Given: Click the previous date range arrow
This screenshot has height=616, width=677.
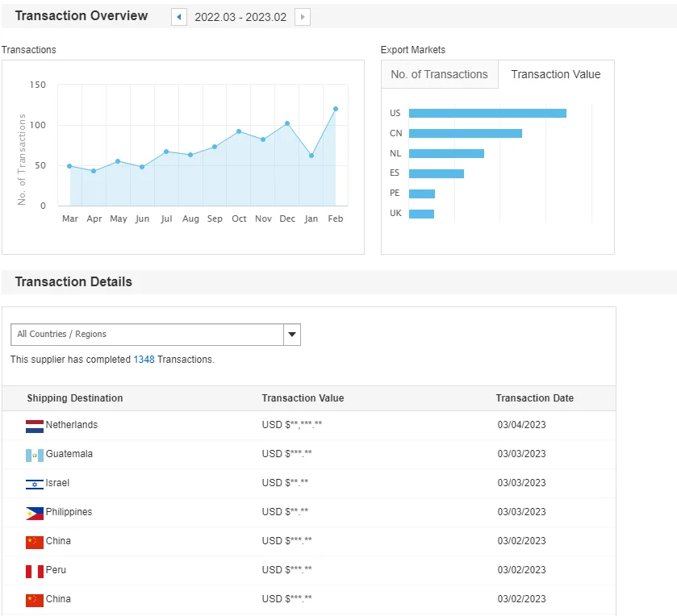Looking at the screenshot, I should [x=178, y=17].
